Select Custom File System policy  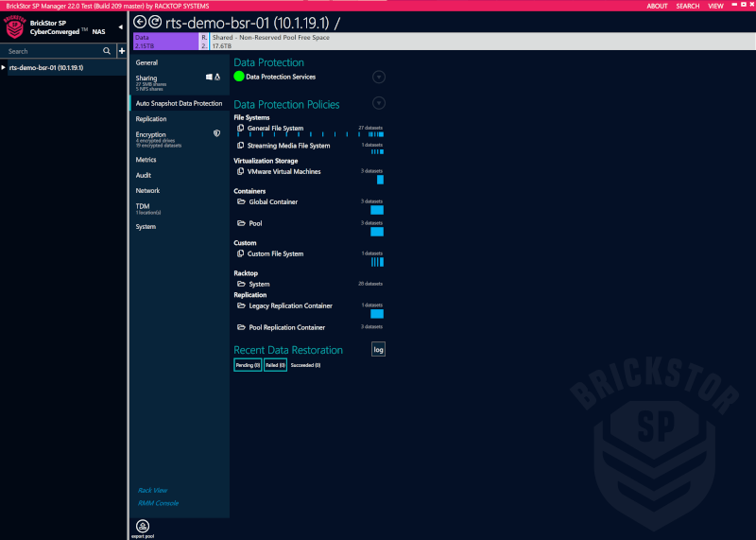pyautogui.click(x=275, y=253)
